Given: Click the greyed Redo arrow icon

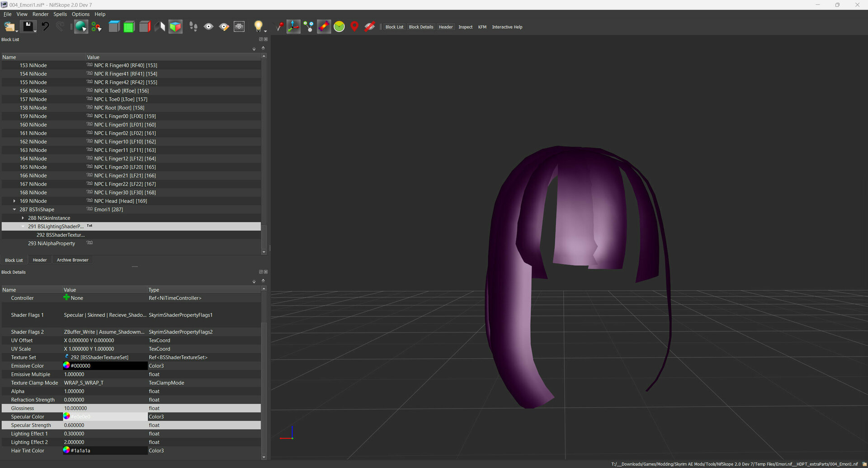Looking at the screenshot, I should point(60,27).
